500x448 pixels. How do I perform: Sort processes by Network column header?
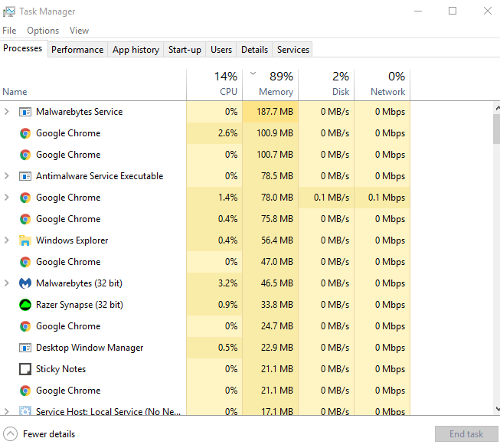(x=382, y=84)
